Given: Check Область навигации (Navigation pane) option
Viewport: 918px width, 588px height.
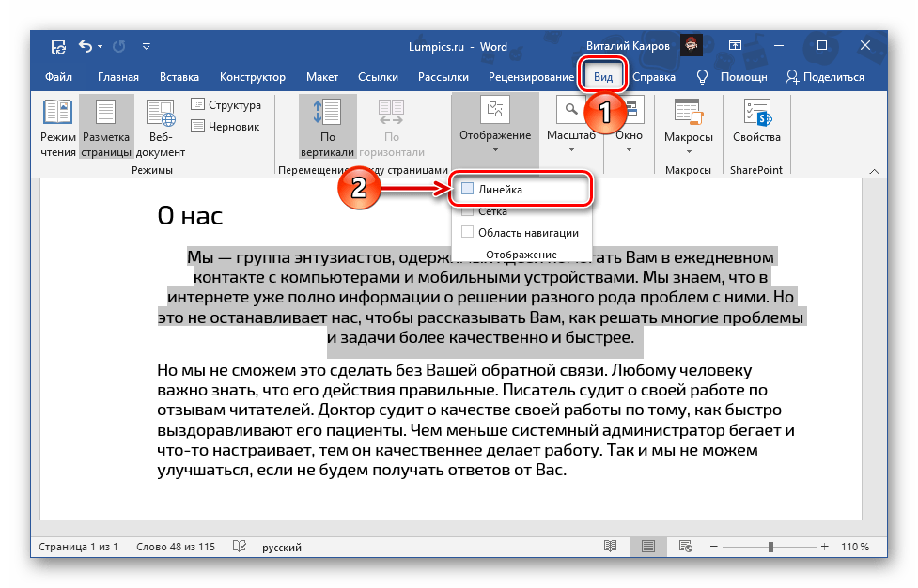Looking at the screenshot, I should coord(468,233).
